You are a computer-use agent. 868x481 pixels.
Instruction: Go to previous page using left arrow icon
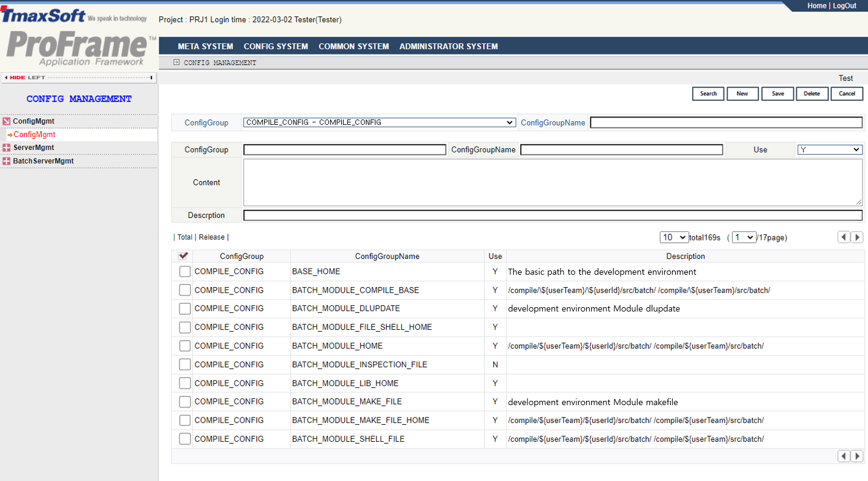(843, 237)
